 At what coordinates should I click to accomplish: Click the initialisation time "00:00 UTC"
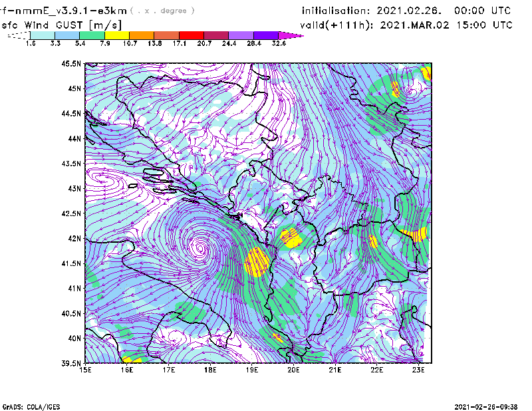483,11
